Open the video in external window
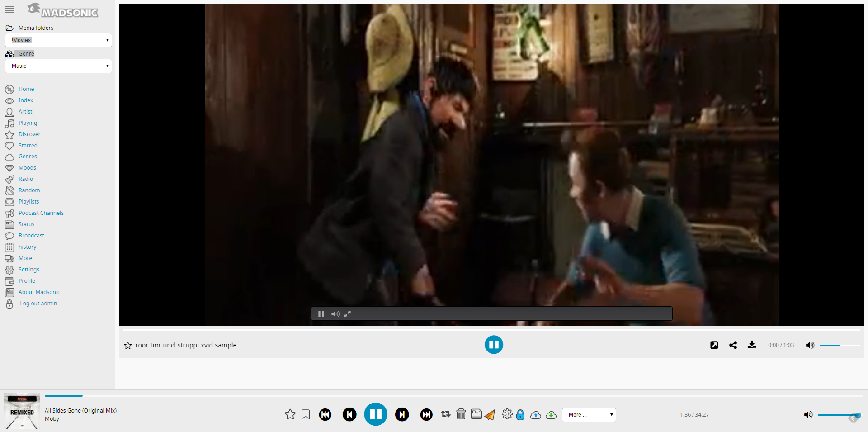868x432 pixels. click(714, 345)
